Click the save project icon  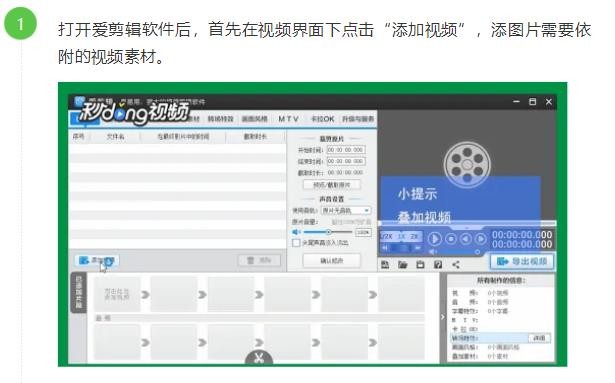385,265
